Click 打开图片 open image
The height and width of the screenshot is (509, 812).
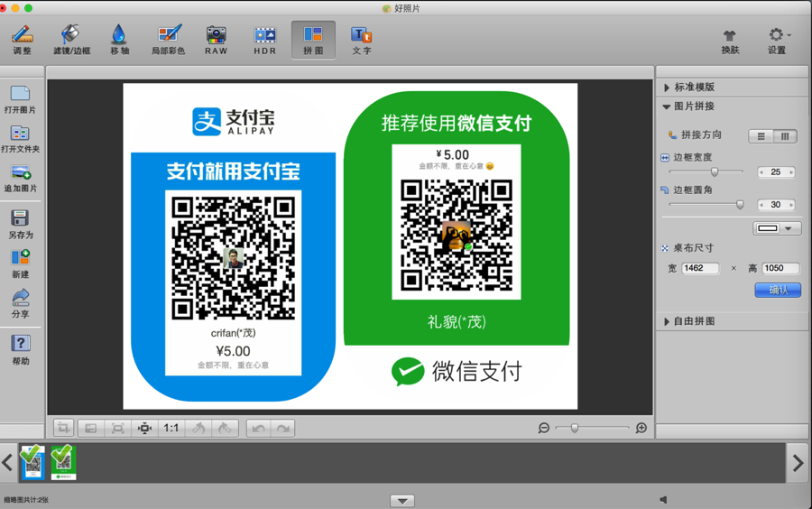(20, 99)
